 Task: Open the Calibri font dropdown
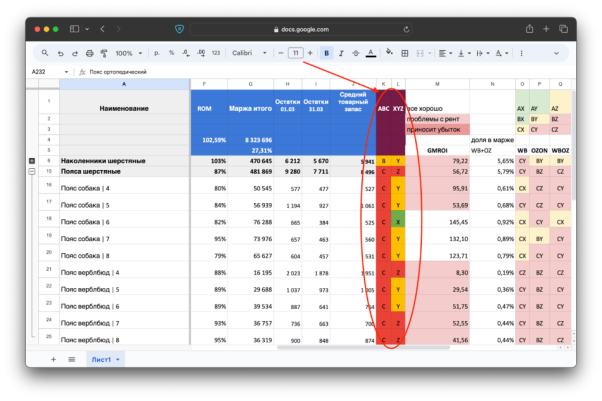click(x=249, y=53)
